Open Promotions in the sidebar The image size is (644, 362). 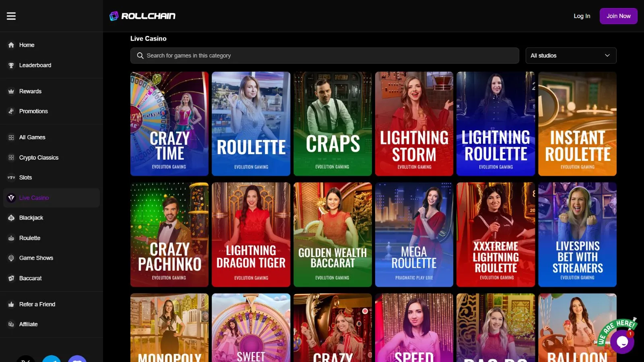click(33, 111)
